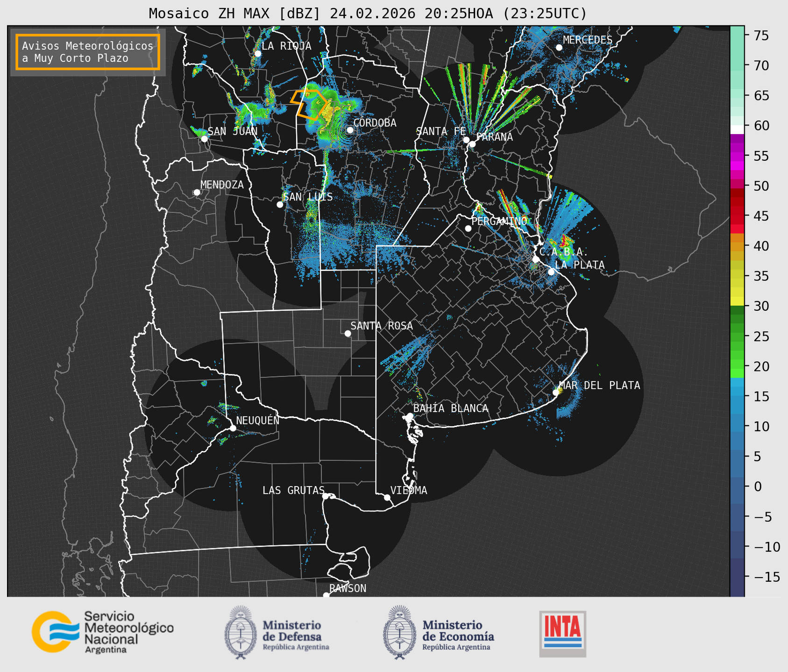Image resolution: width=788 pixels, height=672 pixels.
Task: Click the Pergamino city marker dot
Action: click(468, 229)
